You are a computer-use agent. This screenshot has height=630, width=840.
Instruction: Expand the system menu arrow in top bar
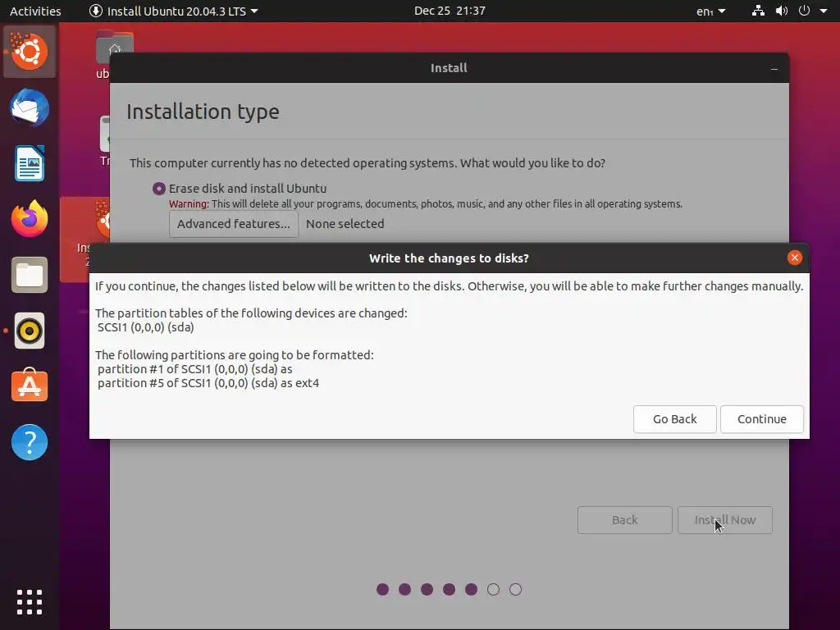coord(824,11)
